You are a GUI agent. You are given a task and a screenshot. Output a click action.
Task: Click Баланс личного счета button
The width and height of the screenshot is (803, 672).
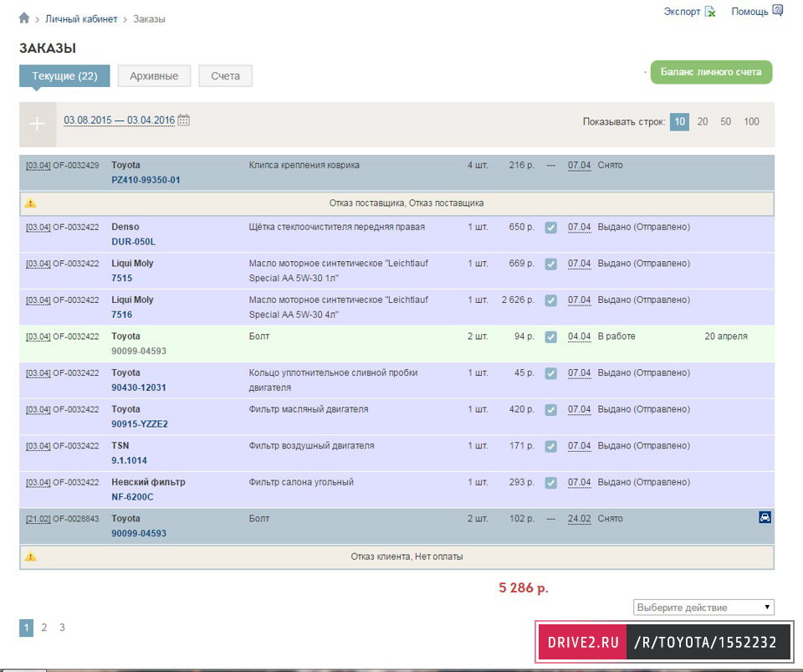coord(711,72)
